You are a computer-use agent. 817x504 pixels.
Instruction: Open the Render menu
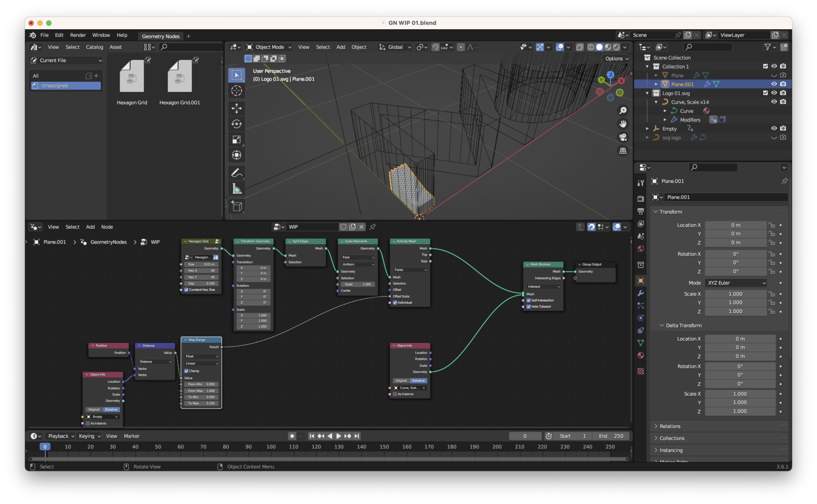tap(78, 35)
